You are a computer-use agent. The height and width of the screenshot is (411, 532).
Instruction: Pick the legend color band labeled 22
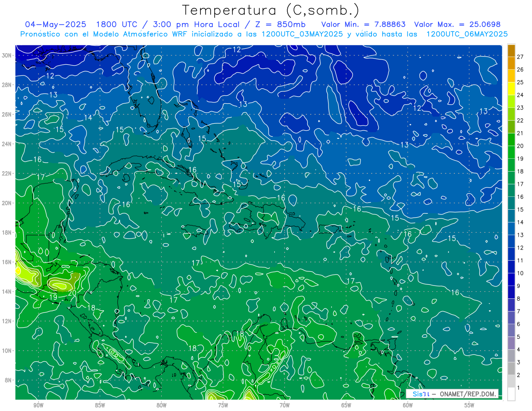(x=511, y=114)
